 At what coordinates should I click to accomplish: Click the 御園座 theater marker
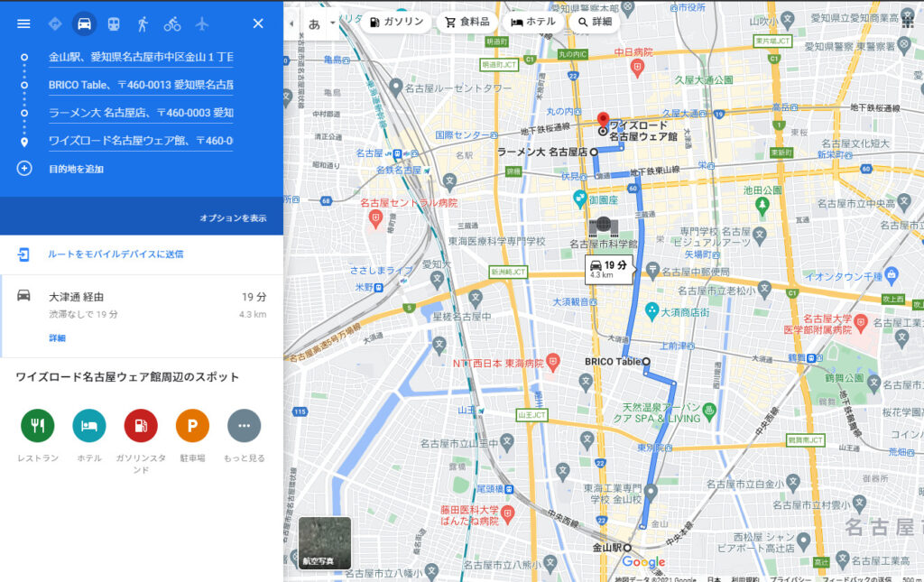point(580,199)
